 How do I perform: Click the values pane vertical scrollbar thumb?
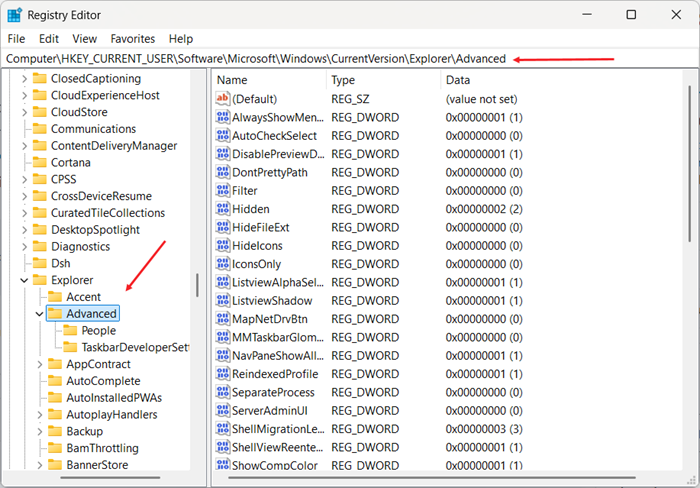click(x=690, y=164)
